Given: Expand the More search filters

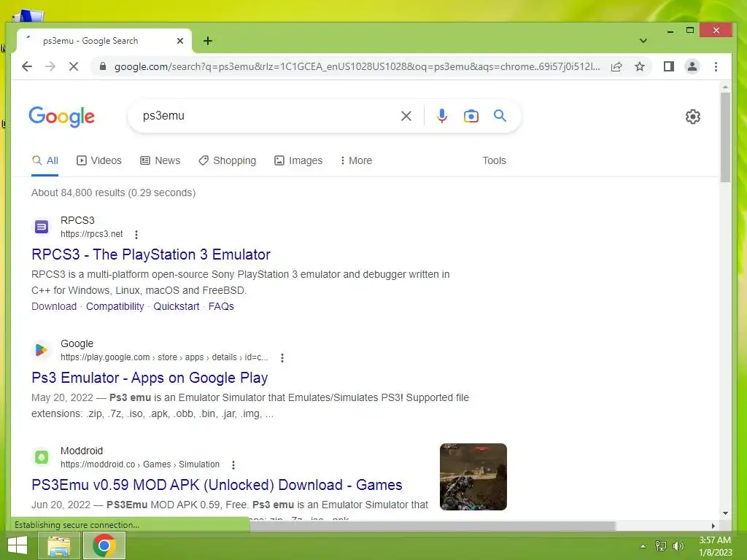Looking at the screenshot, I should (x=356, y=160).
